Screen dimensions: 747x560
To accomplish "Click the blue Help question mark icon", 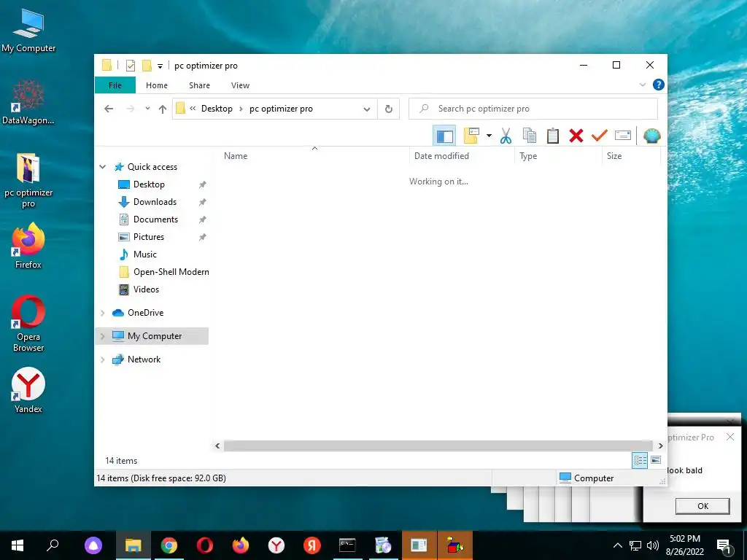I will pyautogui.click(x=659, y=85).
